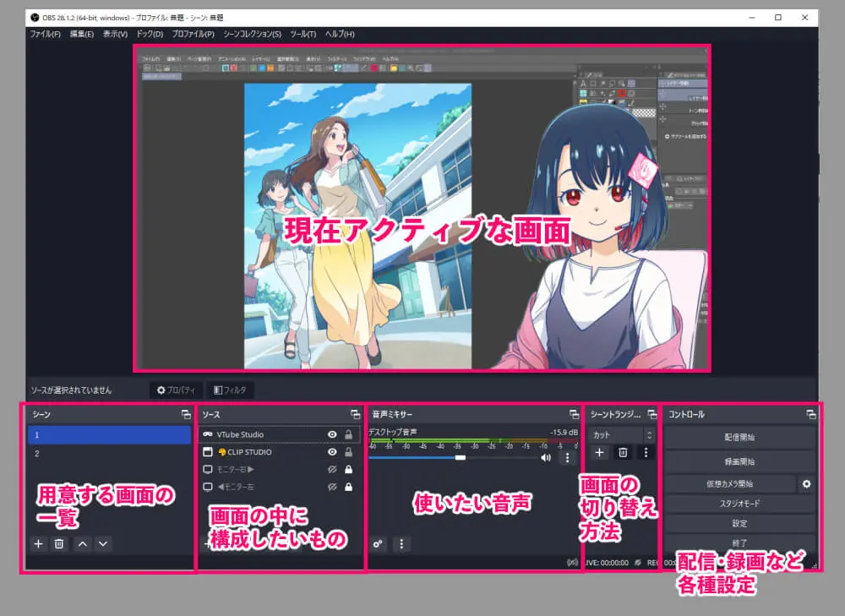Undock the 音声ミキサー panel with its popout icon

(x=574, y=414)
